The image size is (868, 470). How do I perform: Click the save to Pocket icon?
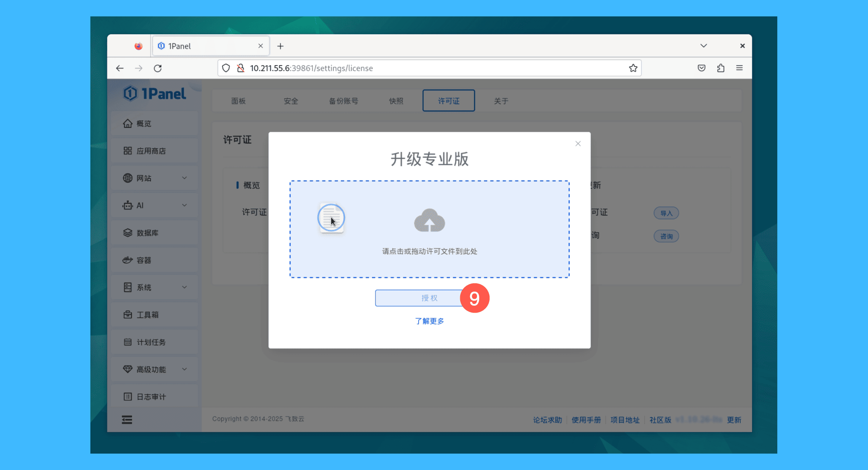point(701,68)
